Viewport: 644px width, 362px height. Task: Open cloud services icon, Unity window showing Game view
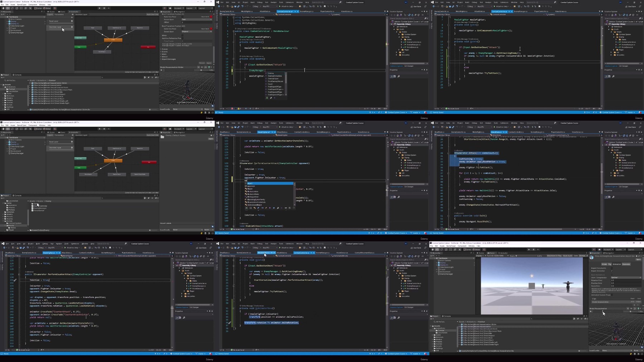[x=599, y=250]
